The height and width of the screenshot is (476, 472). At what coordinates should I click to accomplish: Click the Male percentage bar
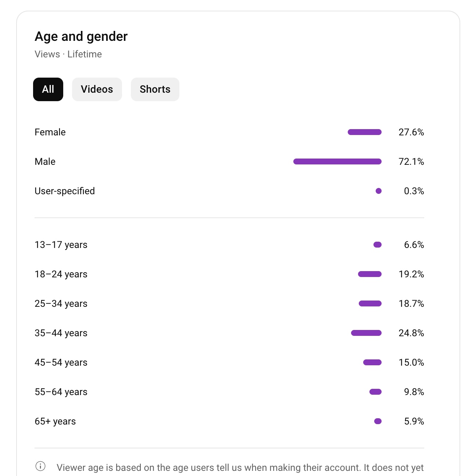[337, 161]
